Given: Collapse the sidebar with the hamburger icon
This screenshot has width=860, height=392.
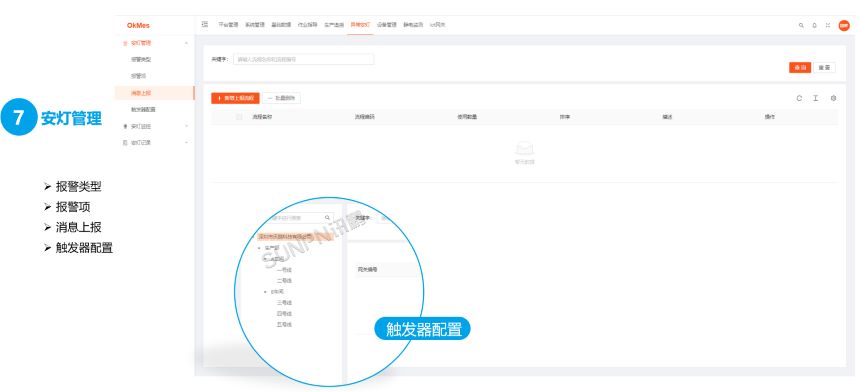Looking at the screenshot, I should 205,25.
